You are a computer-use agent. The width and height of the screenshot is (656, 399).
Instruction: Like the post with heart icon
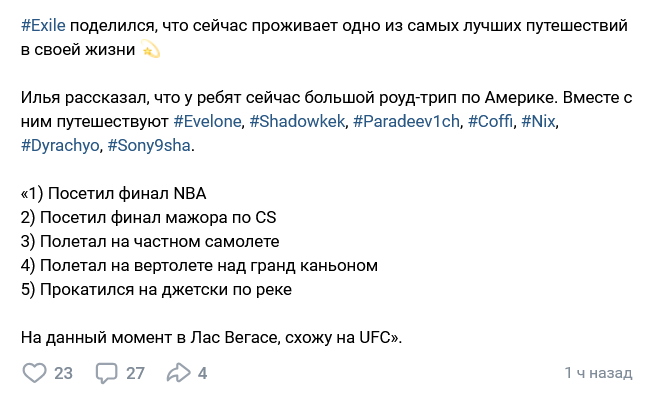[34, 373]
